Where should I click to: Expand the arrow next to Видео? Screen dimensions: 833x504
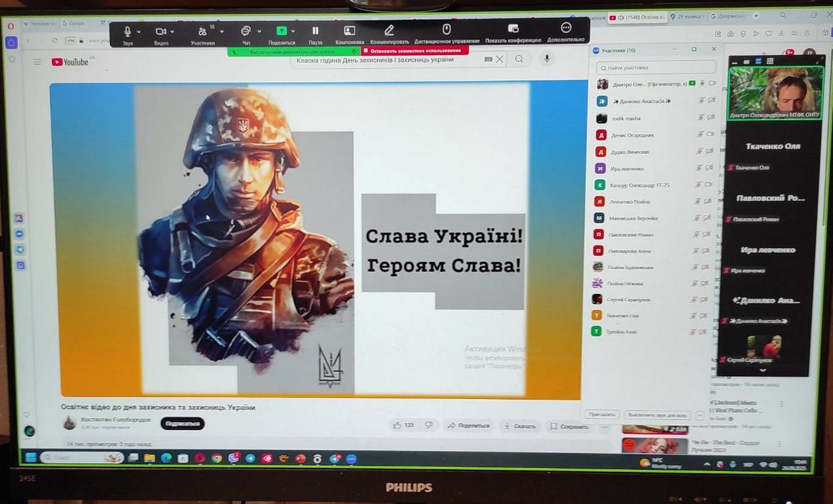point(172,31)
